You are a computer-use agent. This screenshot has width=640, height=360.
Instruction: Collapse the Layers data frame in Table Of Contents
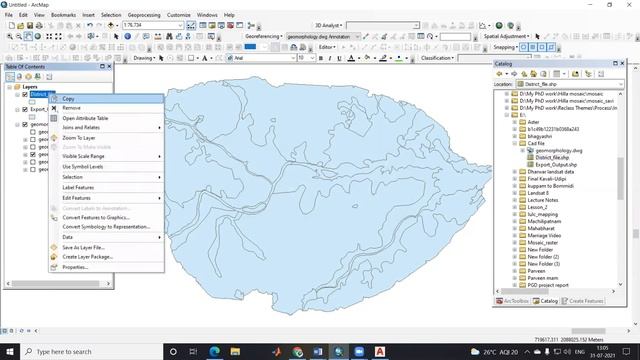point(9,87)
